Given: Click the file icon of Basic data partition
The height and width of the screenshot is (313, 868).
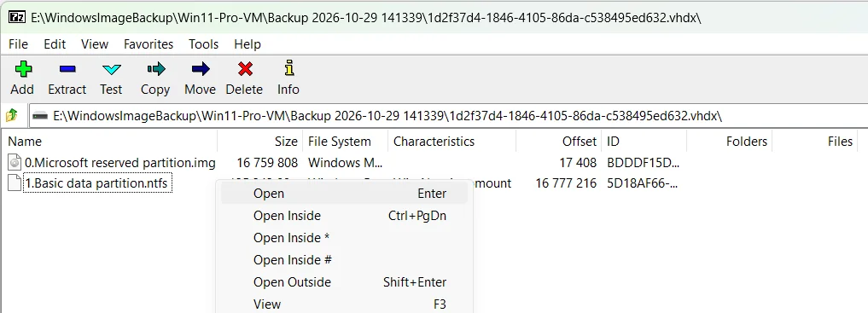Looking at the screenshot, I should (15, 183).
